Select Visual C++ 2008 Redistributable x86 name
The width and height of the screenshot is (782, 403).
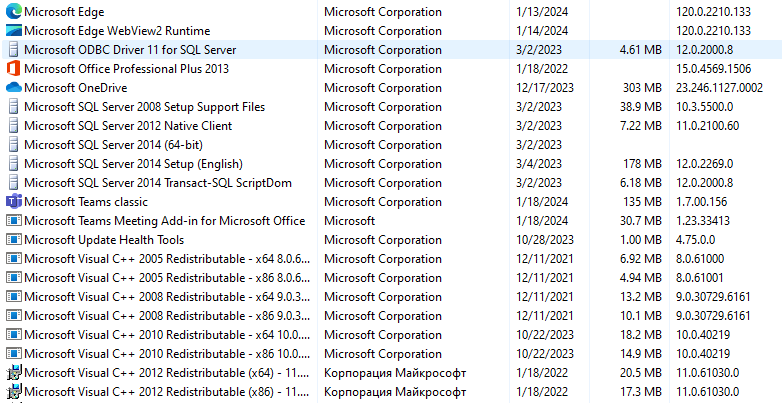(x=167, y=315)
